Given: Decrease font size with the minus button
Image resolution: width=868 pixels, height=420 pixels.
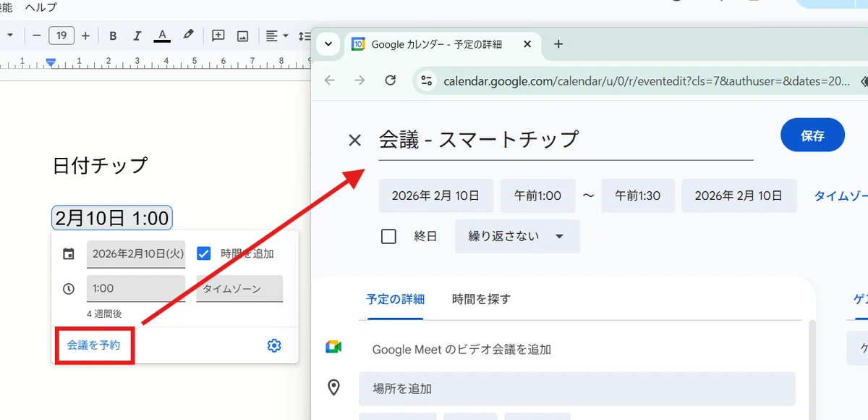Looking at the screenshot, I should 37,35.
